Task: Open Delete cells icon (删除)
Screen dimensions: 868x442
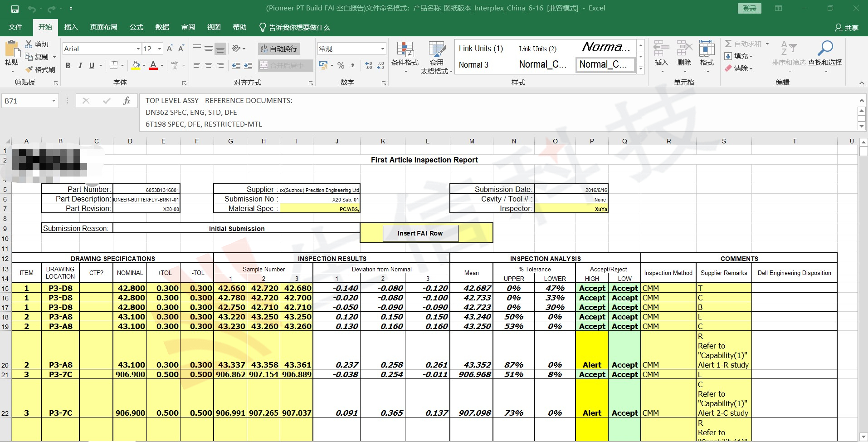Action: point(684,49)
